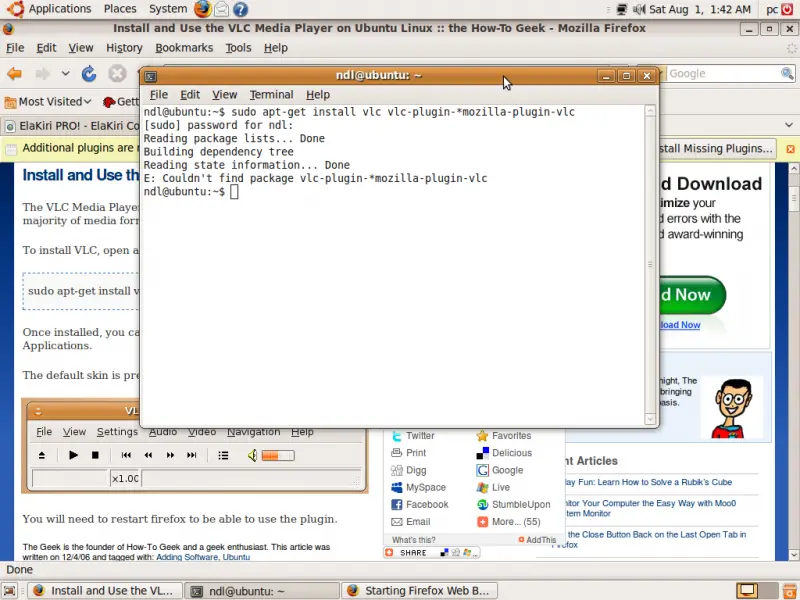The height and width of the screenshot is (600, 800).
Task: Open terminal File menu
Action: click(158, 95)
